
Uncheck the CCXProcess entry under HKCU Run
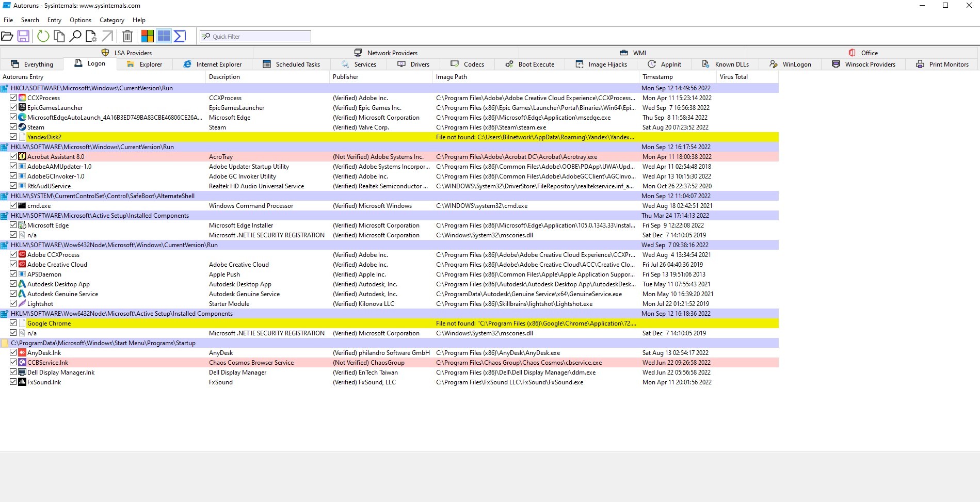[13, 98]
